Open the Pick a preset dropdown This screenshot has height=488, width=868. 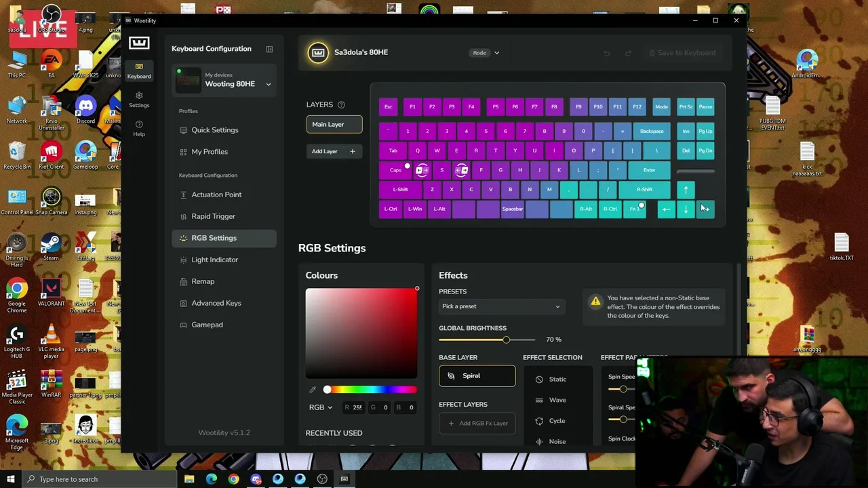(500, 306)
